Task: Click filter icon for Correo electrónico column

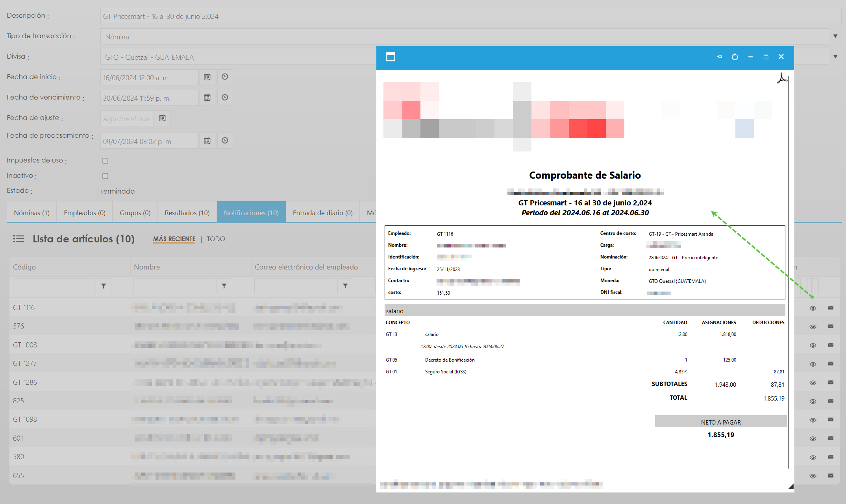Action: (x=345, y=286)
